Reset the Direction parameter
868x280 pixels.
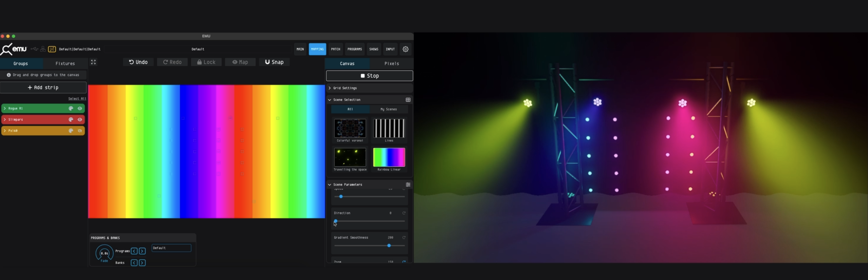point(404,213)
